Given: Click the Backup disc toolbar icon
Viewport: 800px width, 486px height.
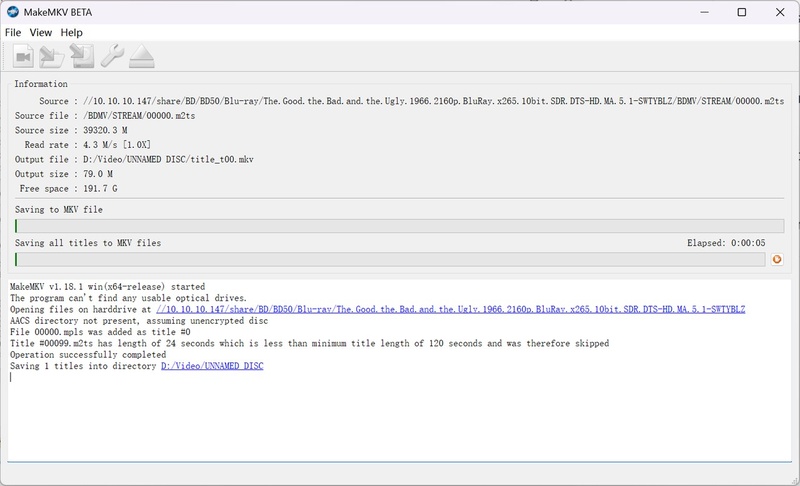Looking at the screenshot, I should pyautogui.click(x=82, y=56).
